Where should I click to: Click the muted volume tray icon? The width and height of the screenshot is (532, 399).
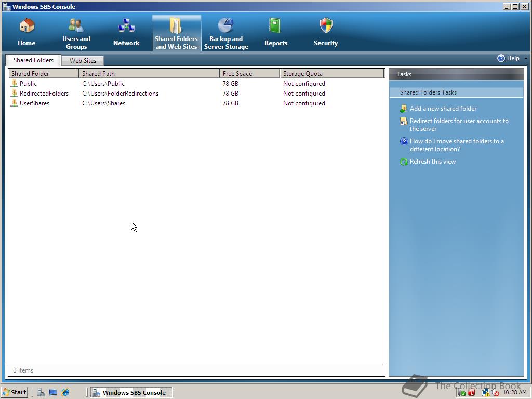pos(495,393)
